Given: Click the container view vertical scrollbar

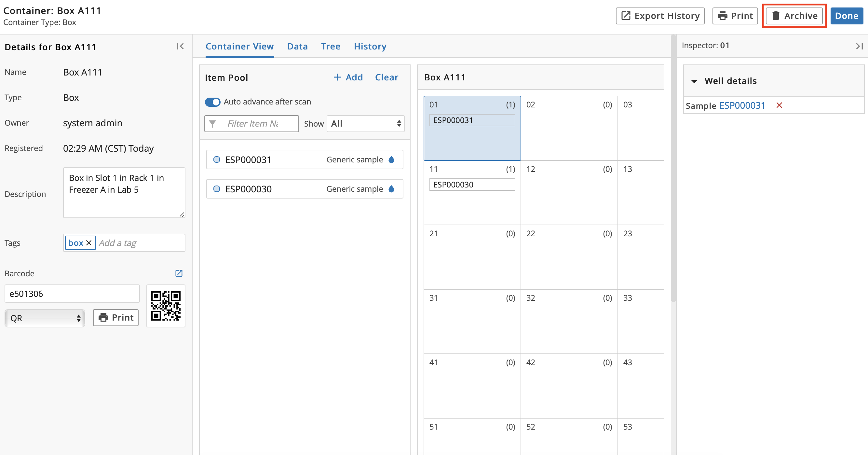Looking at the screenshot, I should (673, 169).
